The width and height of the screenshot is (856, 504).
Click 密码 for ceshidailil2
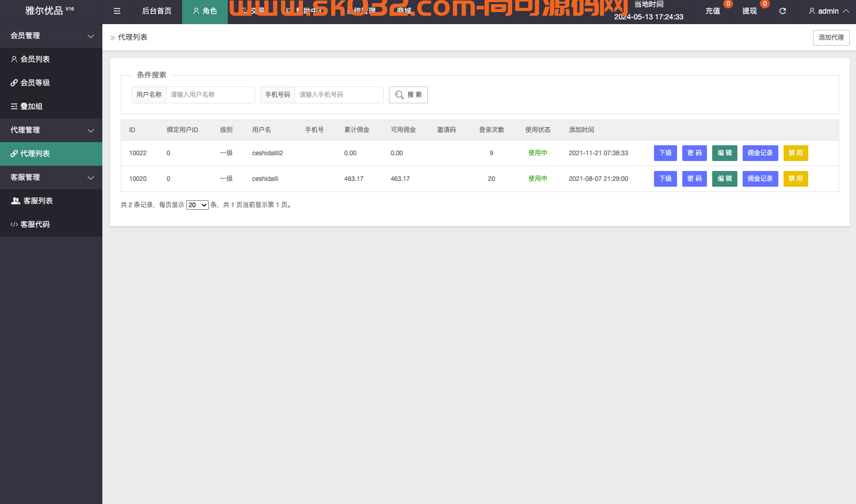pos(694,153)
